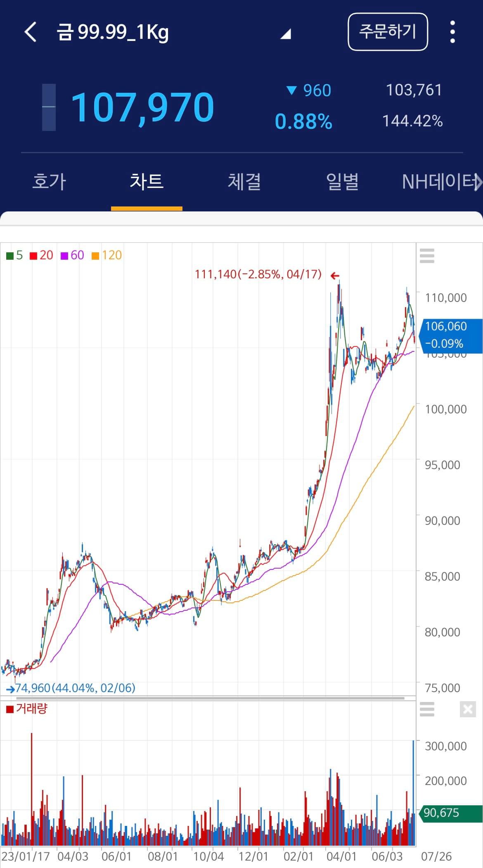This screenshot has height=868, width=483.
Task: Switch to the 호가 tab
Action: point(49,182)
